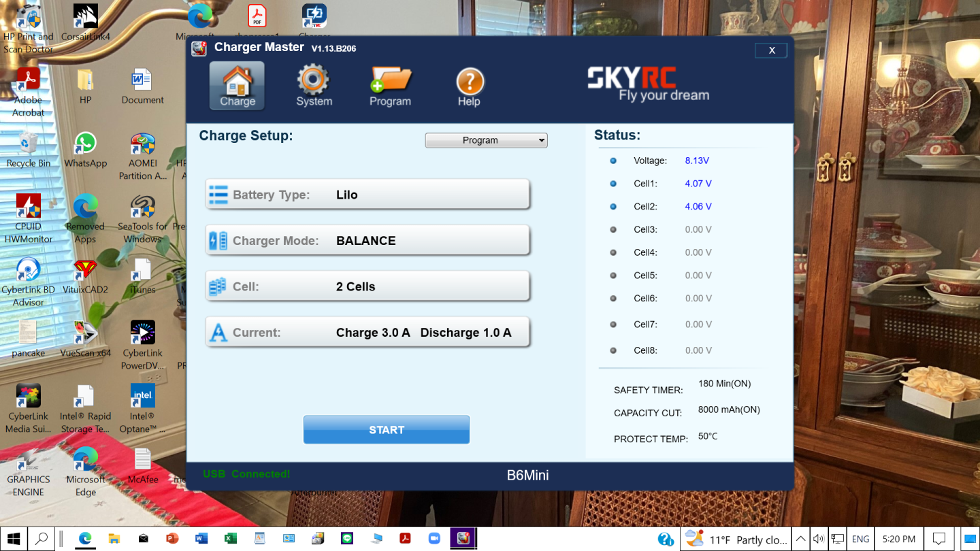Open the System settings tab
Screen dimensions: 980x551
point(314,86)
